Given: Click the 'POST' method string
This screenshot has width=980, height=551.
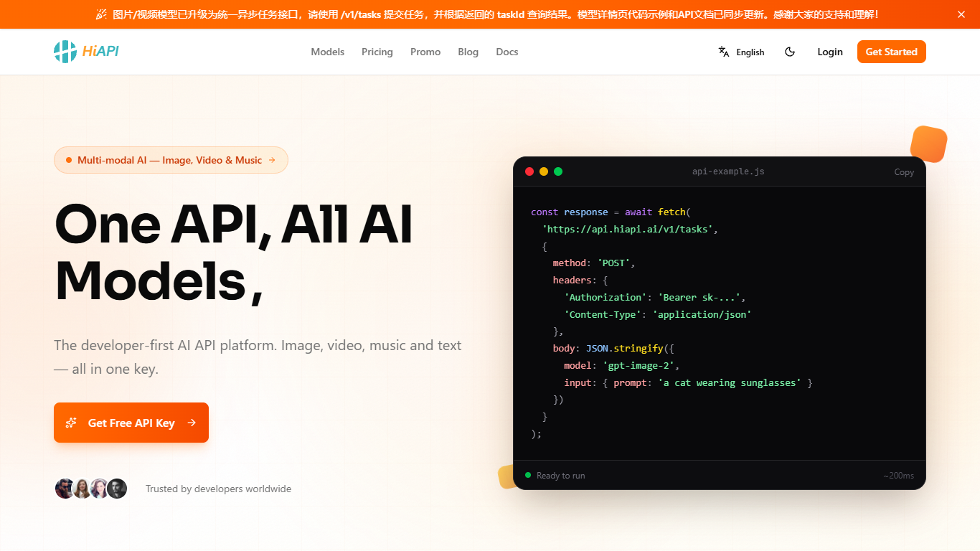Looking at the screenshot, I should coord(613,263).
